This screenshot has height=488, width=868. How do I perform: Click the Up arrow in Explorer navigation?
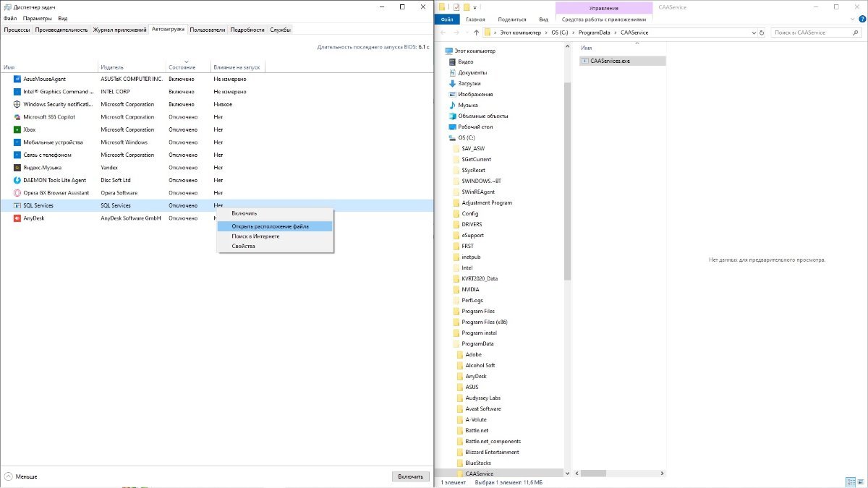click(x=477, y=33)
